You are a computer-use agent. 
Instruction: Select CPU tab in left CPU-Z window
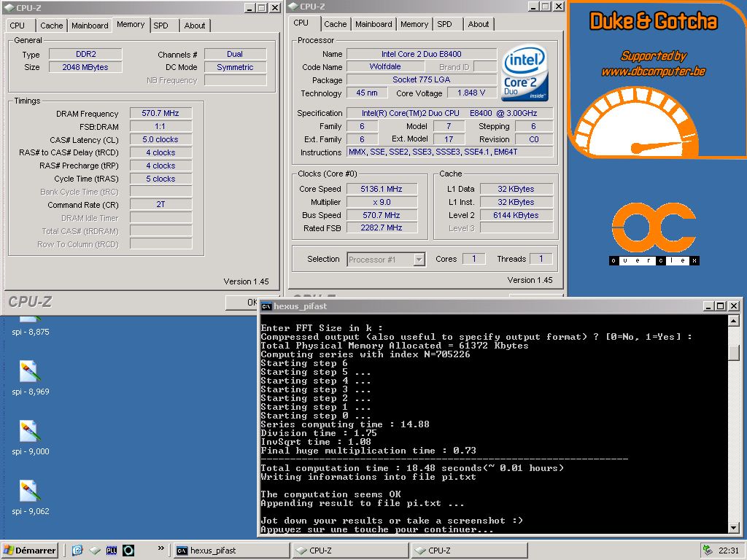coord(18,26)
